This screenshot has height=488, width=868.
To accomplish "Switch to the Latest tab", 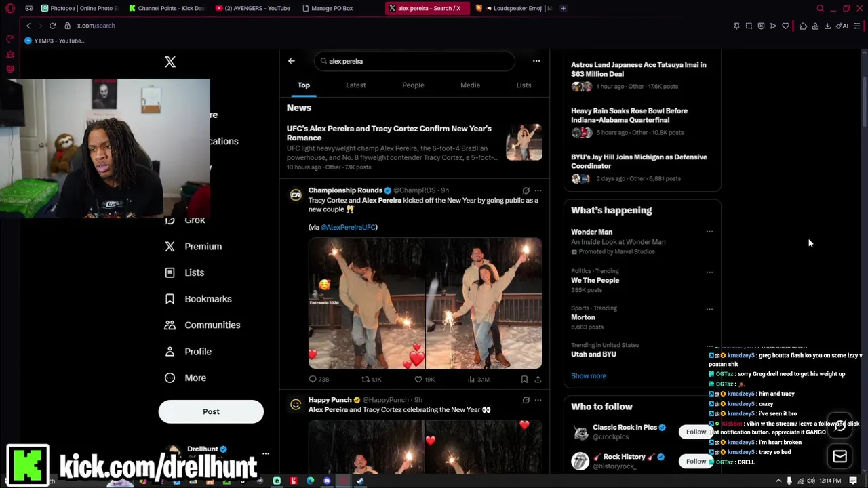I will (x=355, y=85).
